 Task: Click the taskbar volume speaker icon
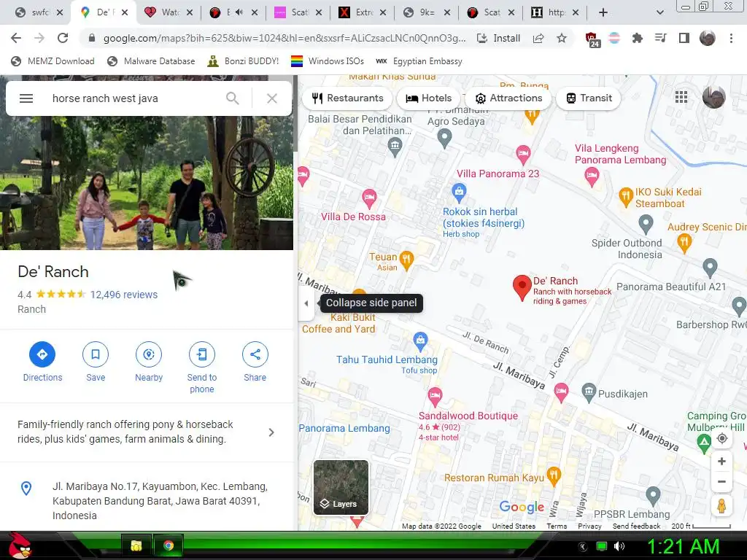(619, 546)
